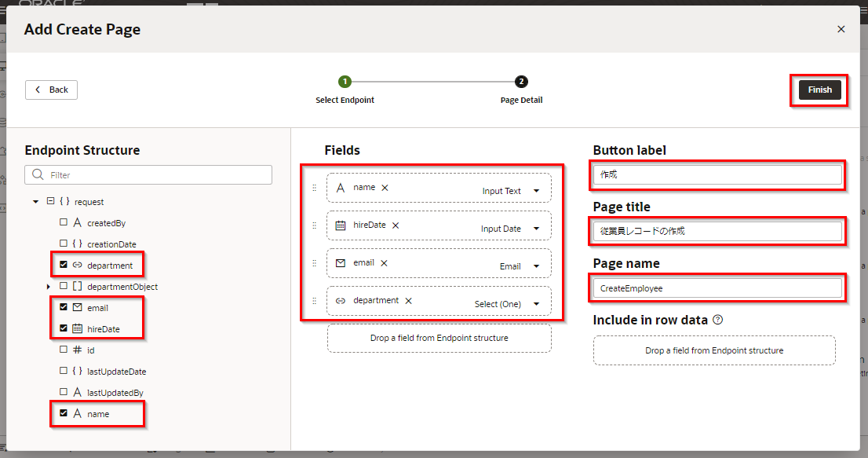Check the createdBy checkbox
Screen dimensions: 868x458
click(64, 223)
